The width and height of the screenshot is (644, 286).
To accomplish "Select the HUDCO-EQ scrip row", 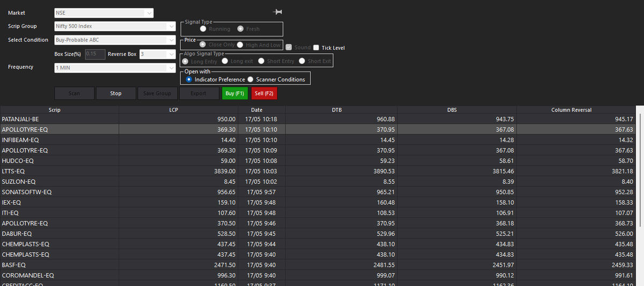I will tap(318, 161).
